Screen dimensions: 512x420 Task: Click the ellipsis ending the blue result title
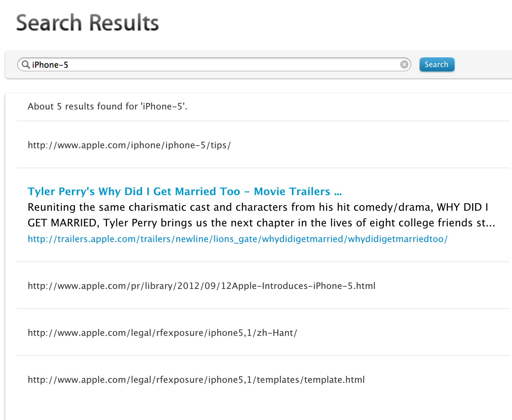(338, 193)
